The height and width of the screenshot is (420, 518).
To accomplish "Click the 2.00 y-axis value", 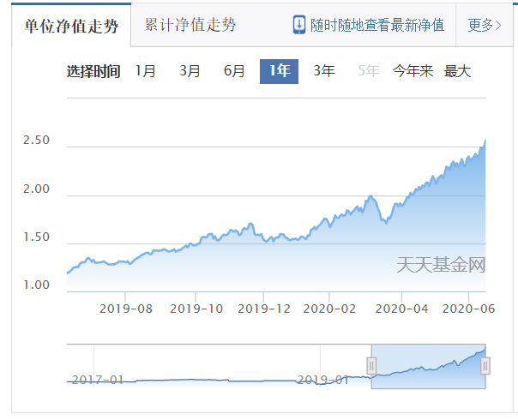I will (36, 189).
